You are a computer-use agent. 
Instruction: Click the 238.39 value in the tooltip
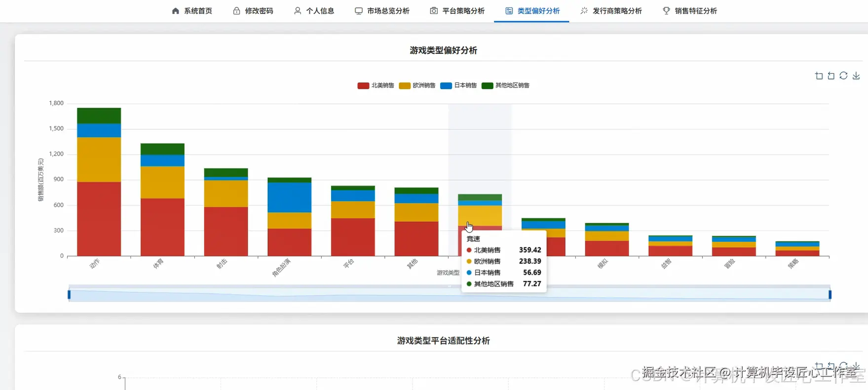tap(530, 261)
